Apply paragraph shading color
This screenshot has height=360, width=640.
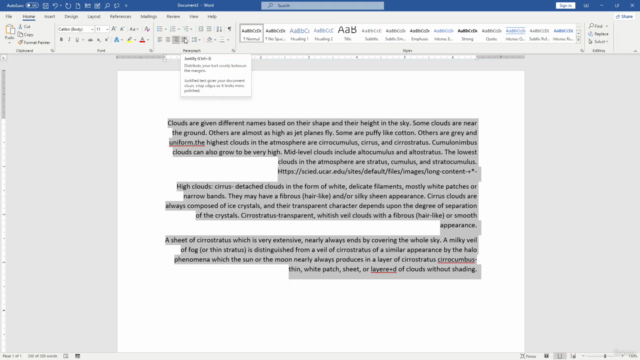209,40
